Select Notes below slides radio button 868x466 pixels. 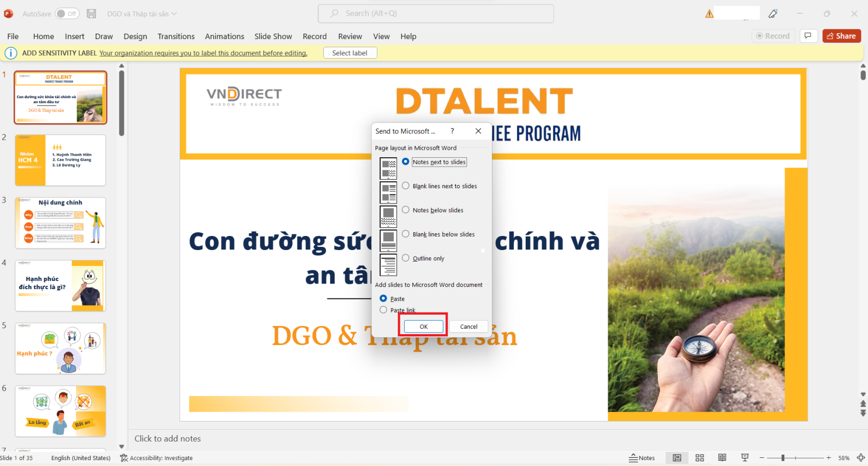(406, 209)
